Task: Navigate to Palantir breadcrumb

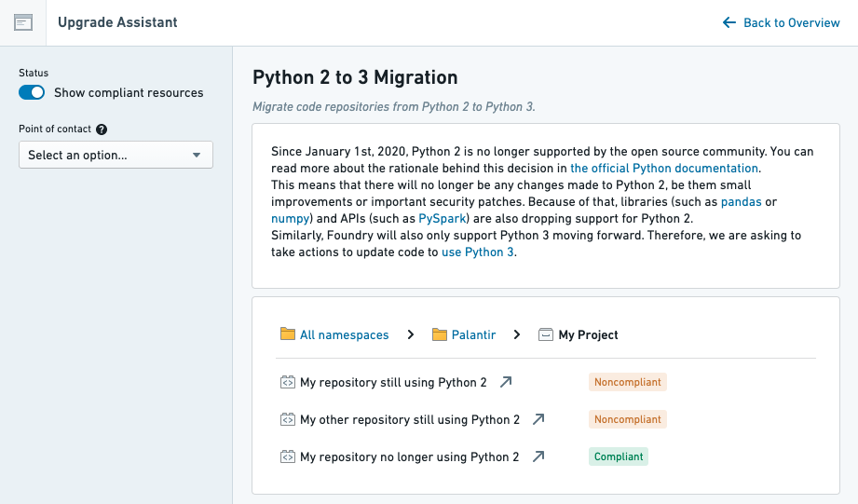Action: (x=473, y=334)
